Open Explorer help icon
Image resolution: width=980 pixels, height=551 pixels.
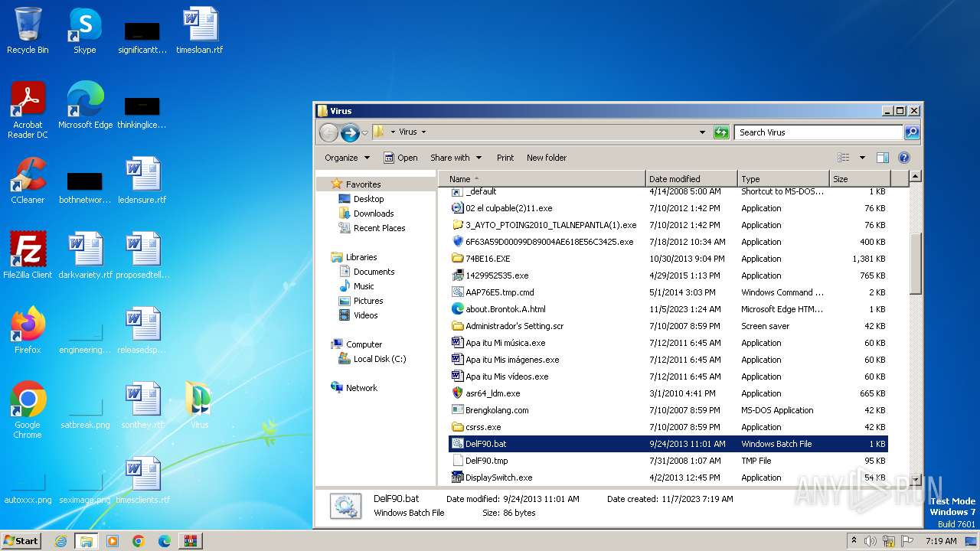[x=903, y=158]
